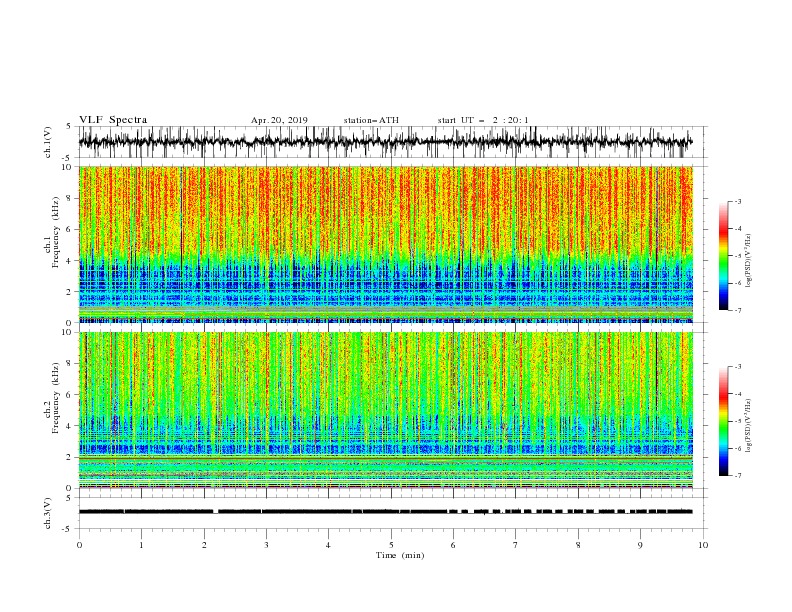Click the ch.1 spectrogram color bar
This screenshot has width=792, height=612.
pyautogui.click(x=724, y=256)
